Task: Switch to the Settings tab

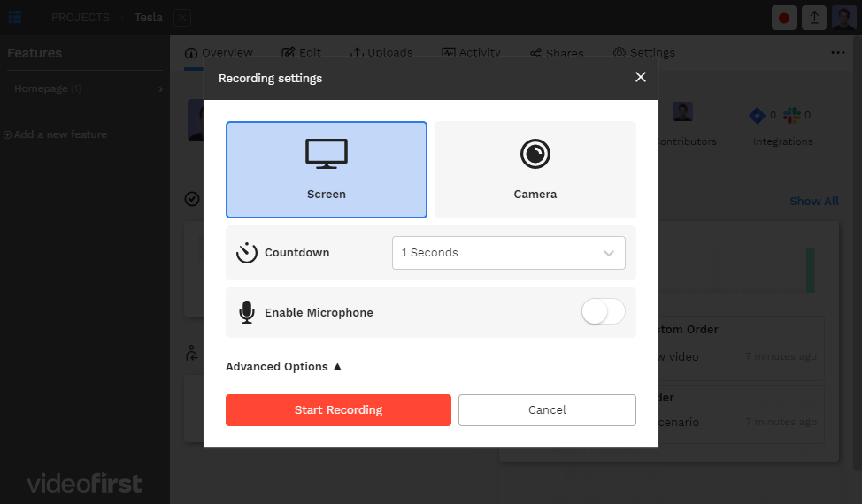Action: coord(644,52)
